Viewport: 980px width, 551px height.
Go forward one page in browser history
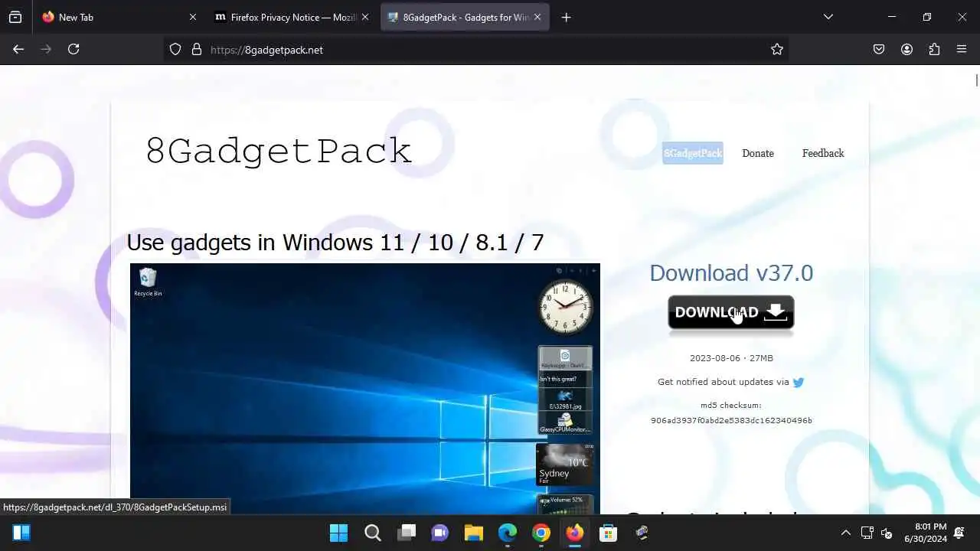coord(46,49)
